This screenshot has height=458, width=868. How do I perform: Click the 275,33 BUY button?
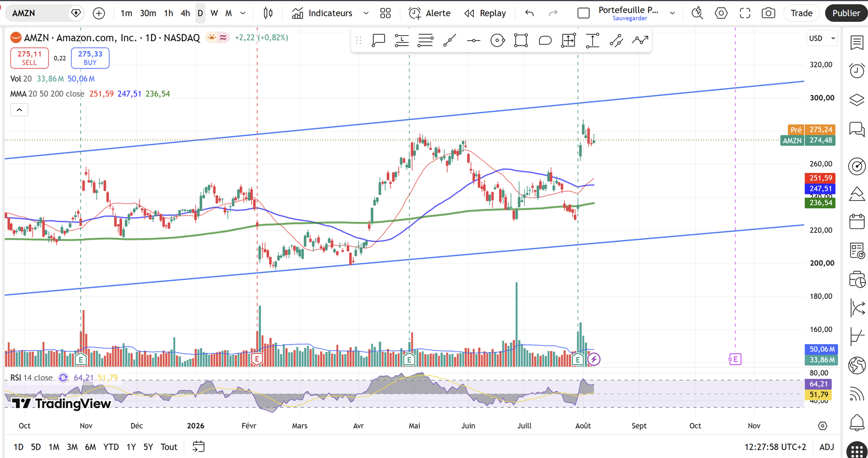pyautogui.click(x=90, y=58)
